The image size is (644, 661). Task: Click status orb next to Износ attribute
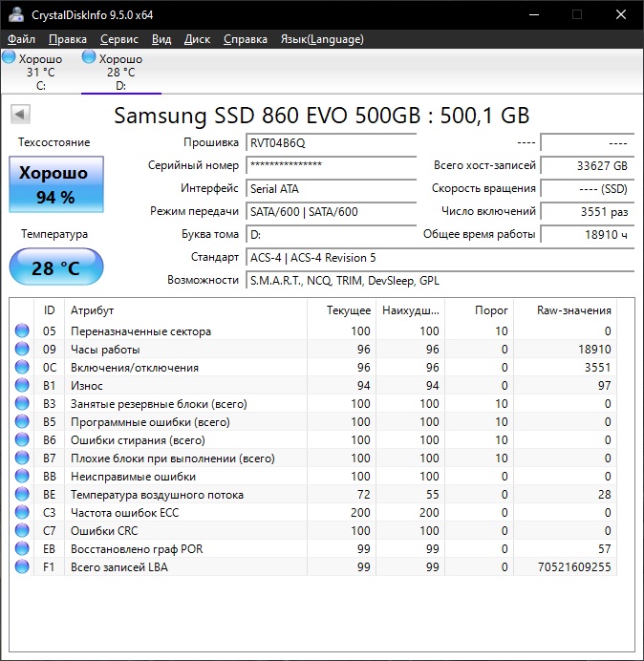click(22, 386)
